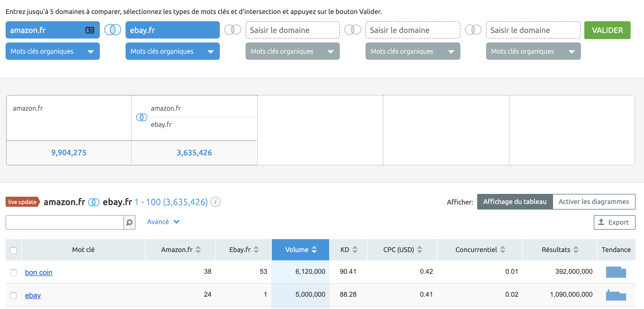The width and height of the screenshot is (644, 309).
Task: Click intersection icon in results heading
Action: (94, 202)
